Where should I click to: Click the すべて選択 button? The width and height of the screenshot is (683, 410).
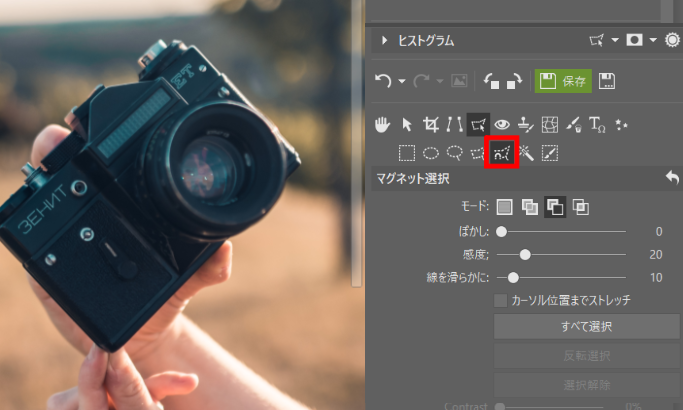click(x=586, y=326)
